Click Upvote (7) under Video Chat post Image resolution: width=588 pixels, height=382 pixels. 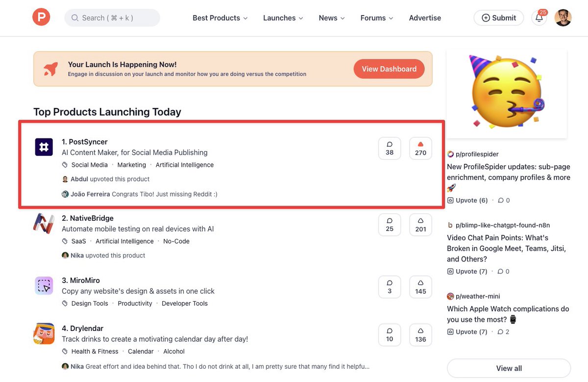click(x=467, y=271)
